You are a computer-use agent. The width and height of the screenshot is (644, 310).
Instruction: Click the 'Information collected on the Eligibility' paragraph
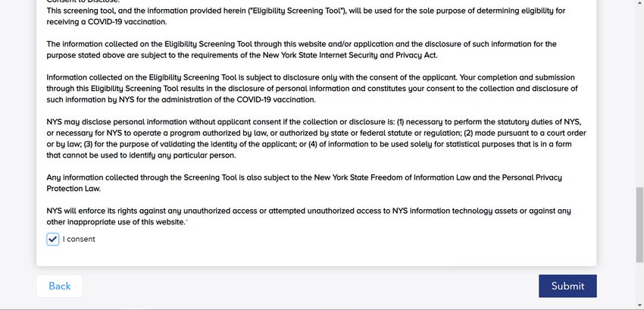point(312,89)
